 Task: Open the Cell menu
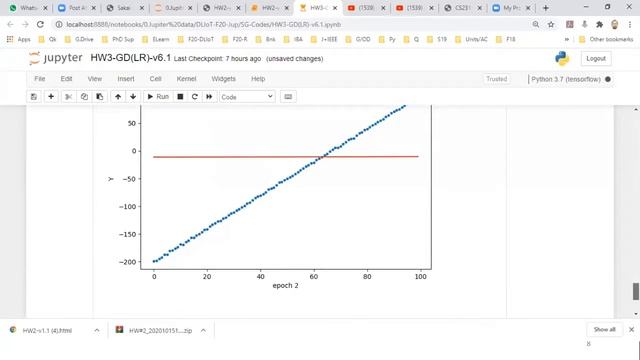pos(156,79)
